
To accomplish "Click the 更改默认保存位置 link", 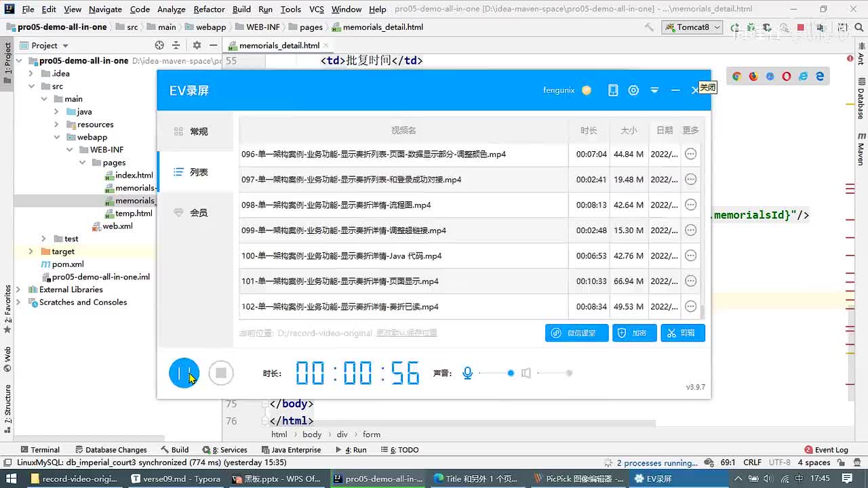I will click(407, 333).
